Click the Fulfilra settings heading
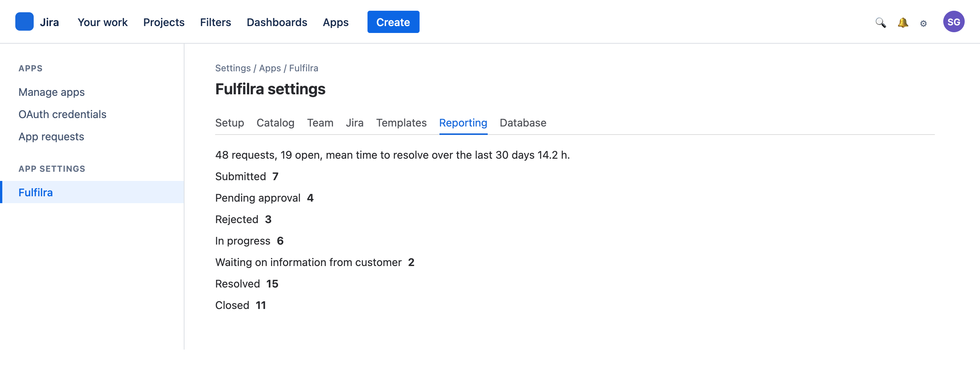The image size is (980, 368). click(270, 89)
